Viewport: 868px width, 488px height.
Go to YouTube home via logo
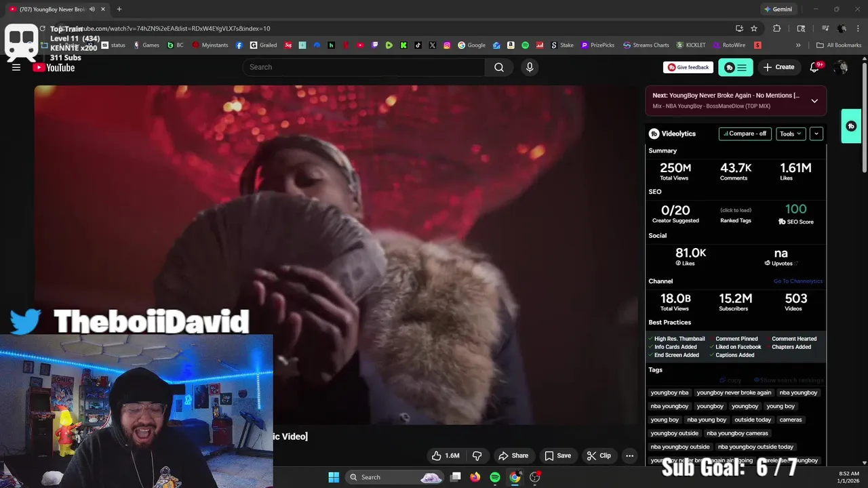pyautogui.click(x=54, y=67)
